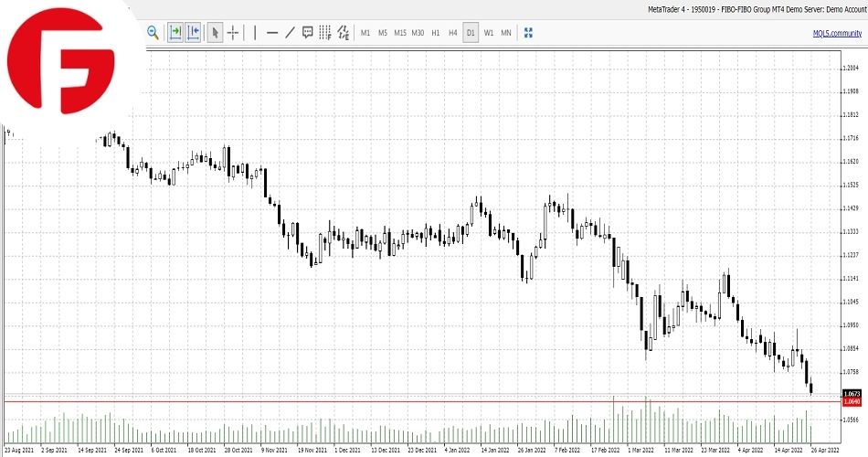Screen dimensions: 868x457
Task: Click the zoom out magnifier icon
Action: pos(153,33)
